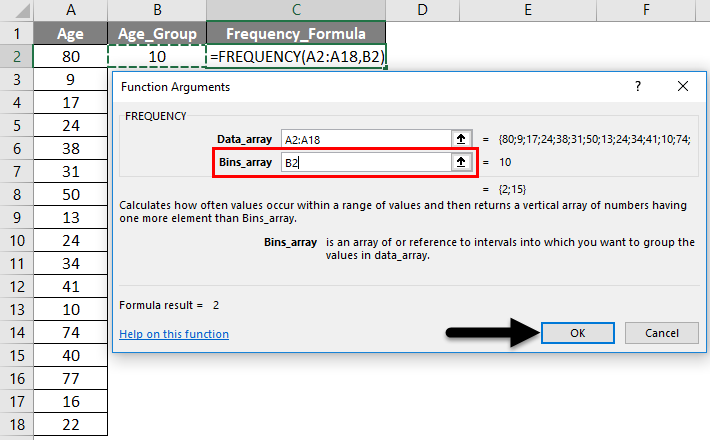Click the collapse-dialog icon beside Bins_array field
The height and width of the screenshot is (440, 710).
(461, 162)
